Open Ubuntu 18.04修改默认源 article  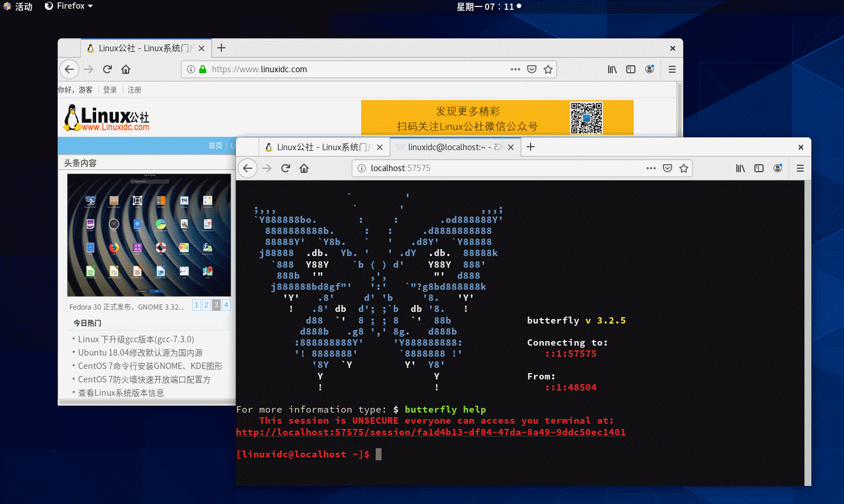click(x=140, y=352)
